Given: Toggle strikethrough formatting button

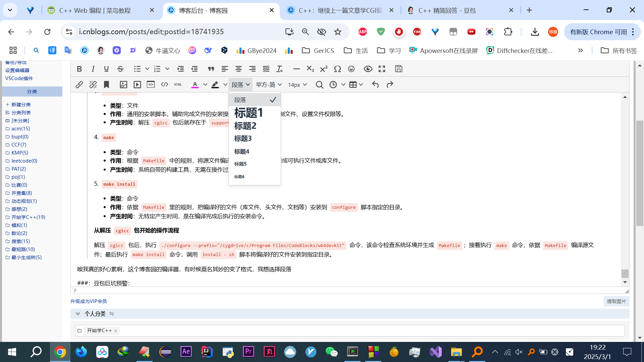Looking at the screenshot, I should tap(120, 69).
